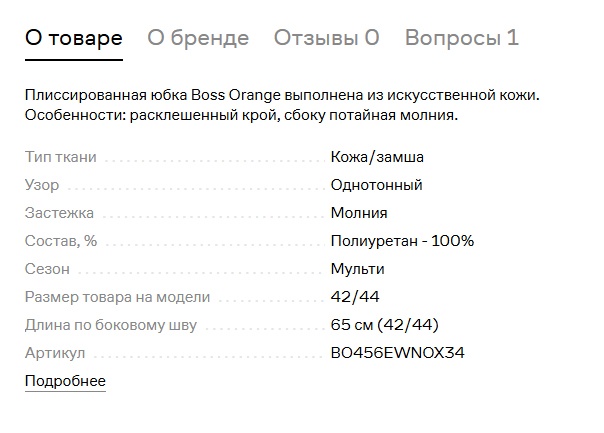Select the article number BO456EWNOX34
The image size is (604, 433).
[x=397, y=353]
